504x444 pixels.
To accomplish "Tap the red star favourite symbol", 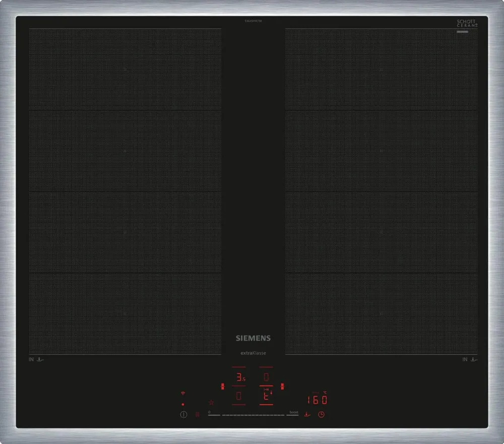I will click(x=211, y=402).
